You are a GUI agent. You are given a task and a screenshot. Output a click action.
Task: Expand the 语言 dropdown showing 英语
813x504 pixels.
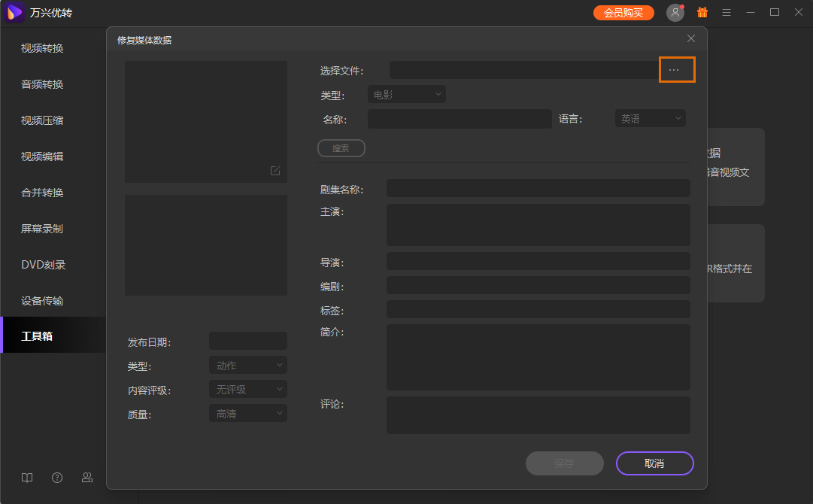coord(650,119)
